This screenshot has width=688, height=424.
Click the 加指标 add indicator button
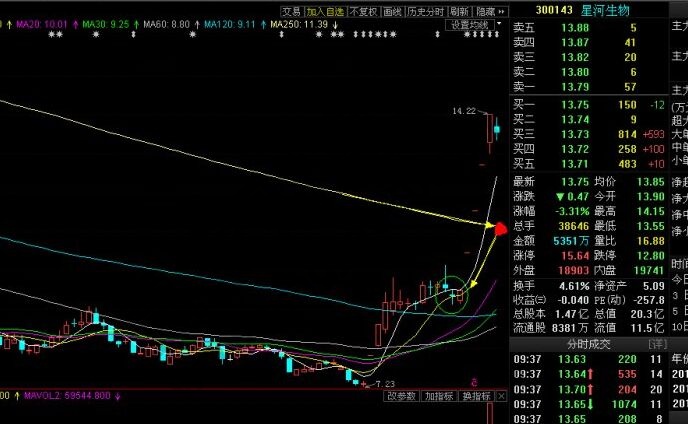438,397
